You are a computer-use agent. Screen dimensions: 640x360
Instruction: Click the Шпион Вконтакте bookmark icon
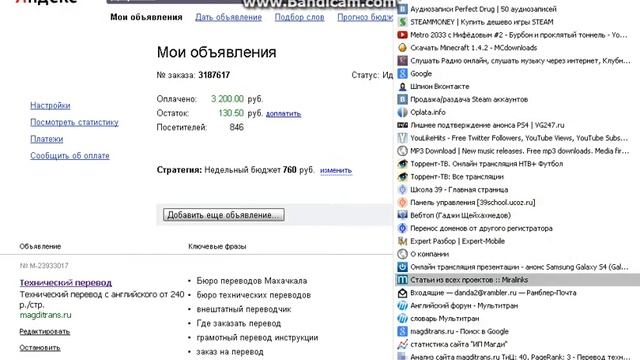pyautogui.click(x=402, y=87)
